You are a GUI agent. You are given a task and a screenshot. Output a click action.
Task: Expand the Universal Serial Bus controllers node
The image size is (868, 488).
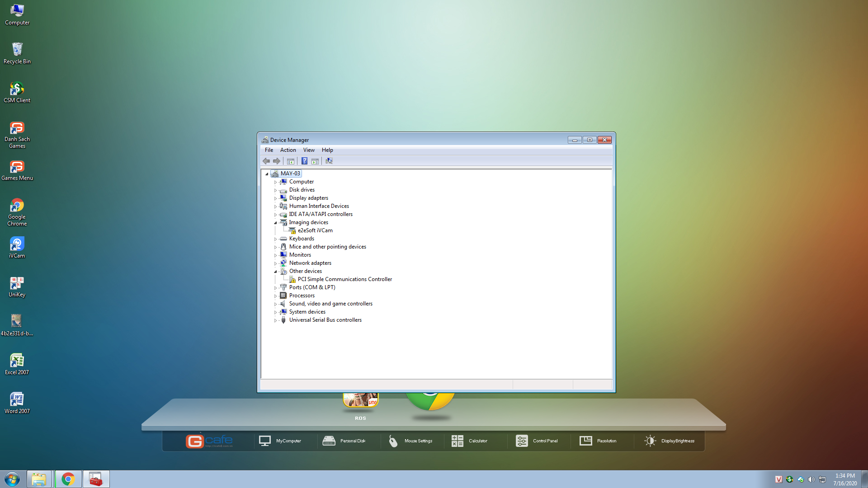point(275,320)
